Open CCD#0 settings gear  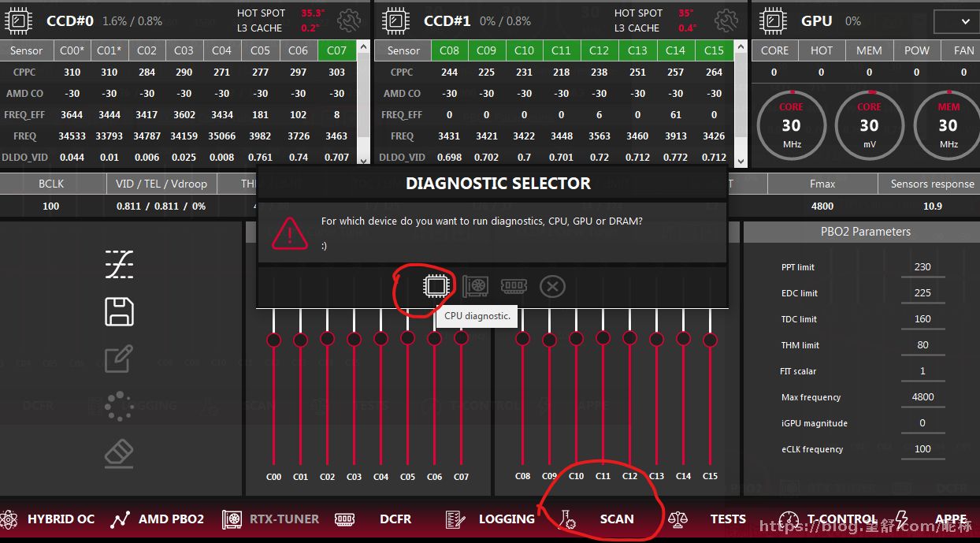(349, 20)
